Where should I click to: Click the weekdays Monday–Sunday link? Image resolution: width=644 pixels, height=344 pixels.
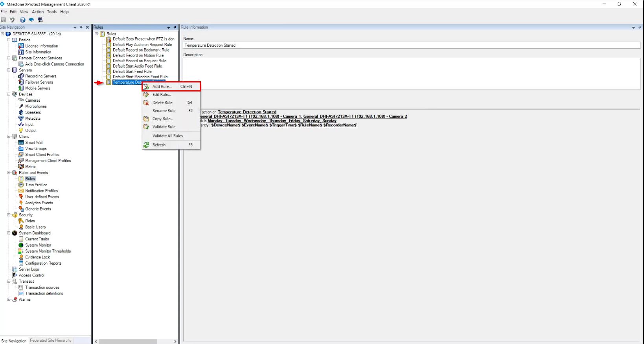coord(272,121)
